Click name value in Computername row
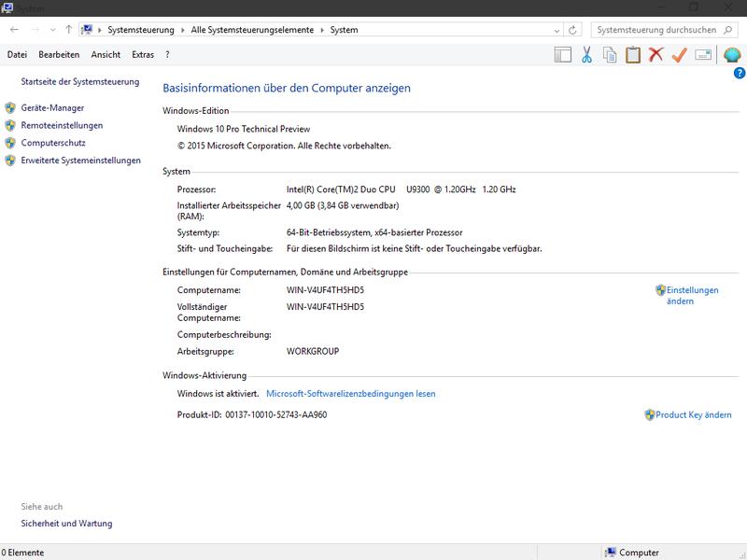 click(x=325, y=290)
